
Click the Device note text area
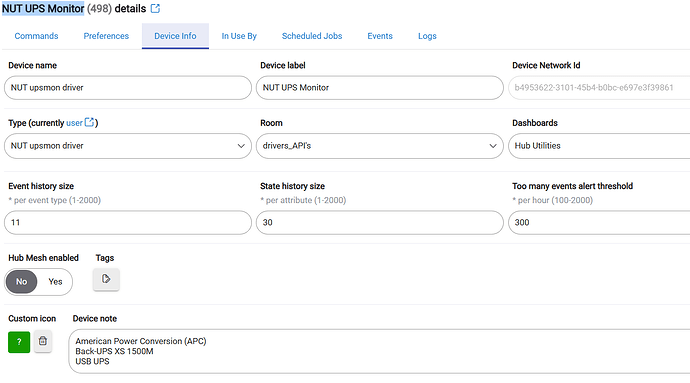pos(379,351)
